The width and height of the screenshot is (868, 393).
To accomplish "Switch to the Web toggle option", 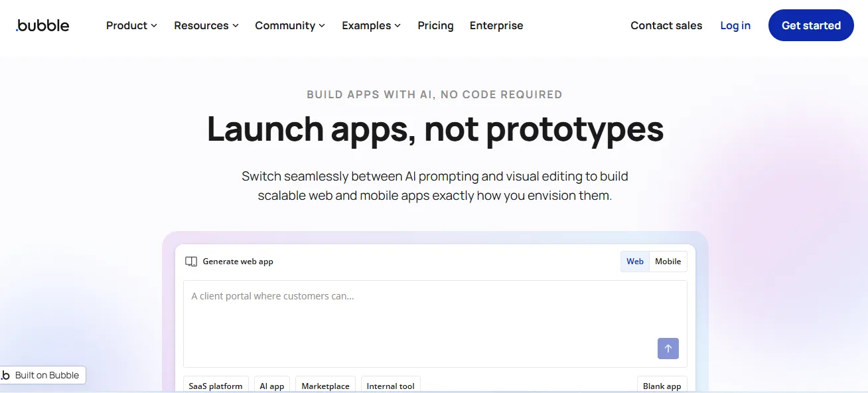I will (635, 262).
